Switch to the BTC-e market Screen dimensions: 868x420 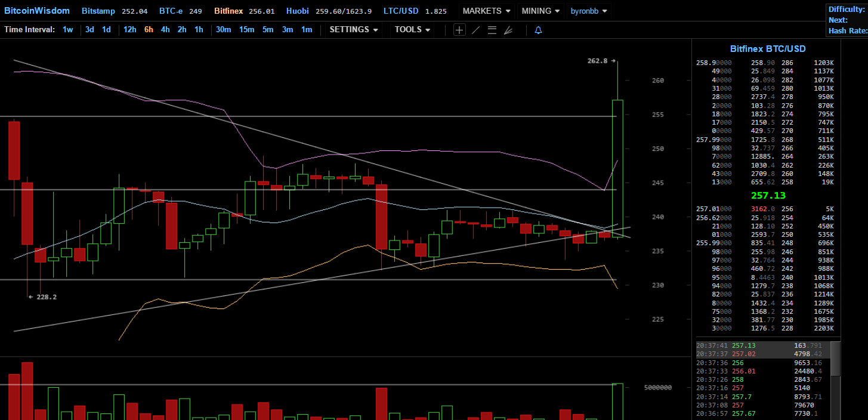click(x=171, y=11)
